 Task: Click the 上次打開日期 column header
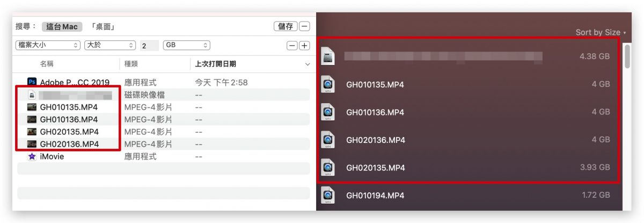[215, 64]
